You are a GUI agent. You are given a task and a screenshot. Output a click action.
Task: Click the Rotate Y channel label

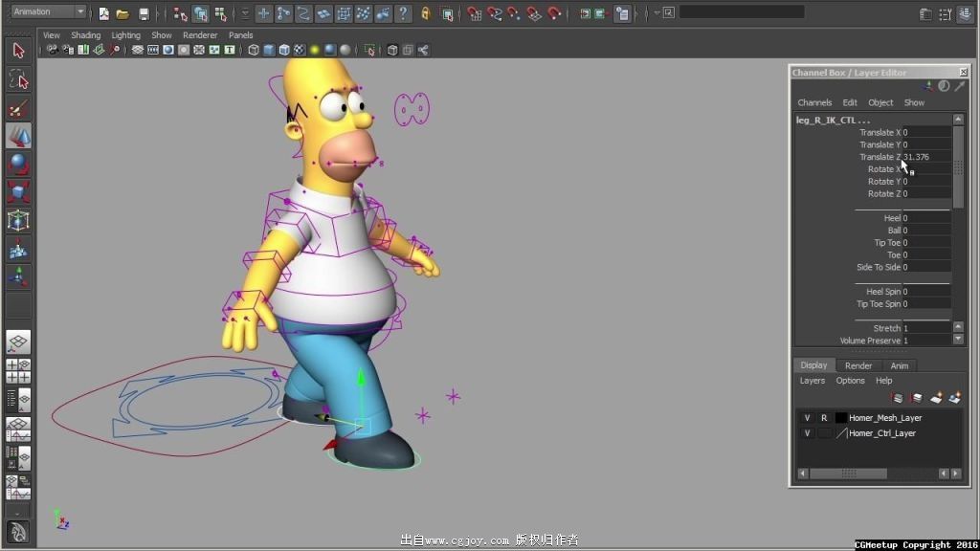(884, 182)
